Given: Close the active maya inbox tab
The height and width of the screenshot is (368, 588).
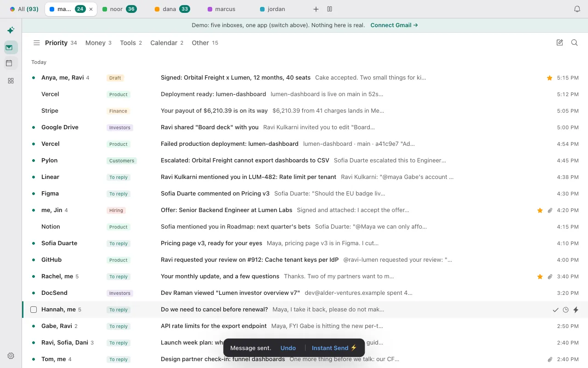Looking at the screenshot, I should (91, 9).
